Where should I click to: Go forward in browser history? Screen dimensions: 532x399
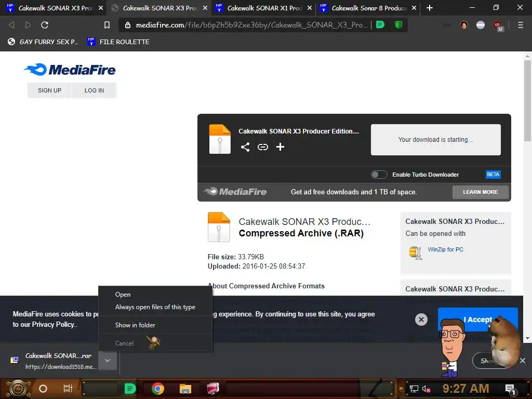pos(28,25)
